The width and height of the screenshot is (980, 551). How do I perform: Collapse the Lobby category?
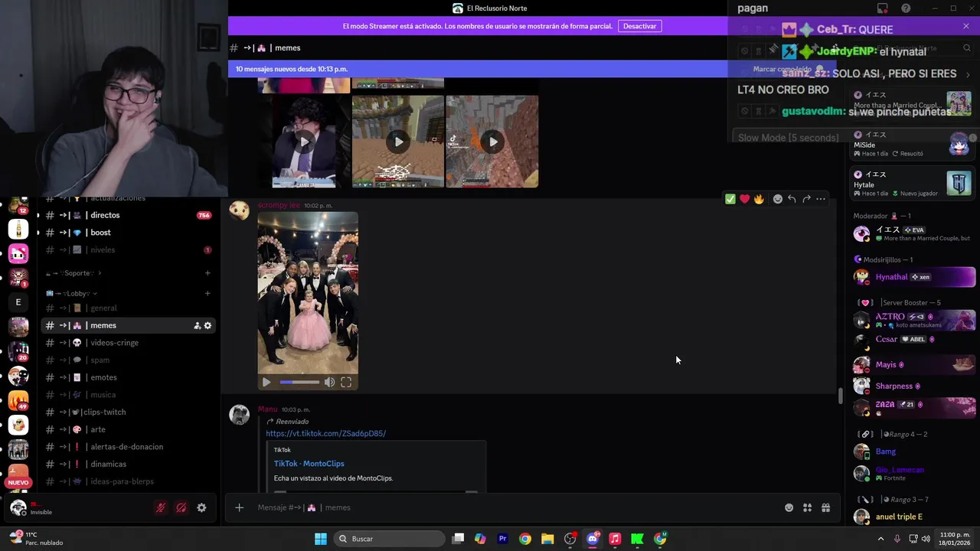pos(71,294)
